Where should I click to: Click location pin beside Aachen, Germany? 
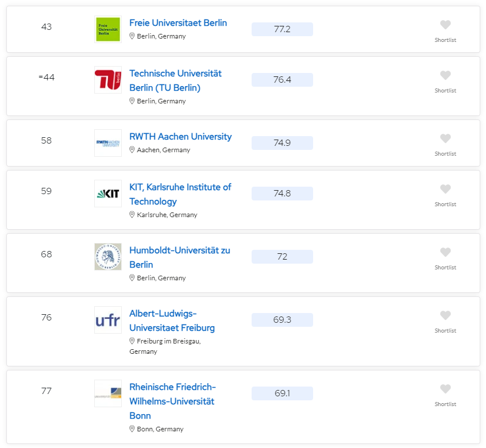pyautogui.click(x=132, y=150)
